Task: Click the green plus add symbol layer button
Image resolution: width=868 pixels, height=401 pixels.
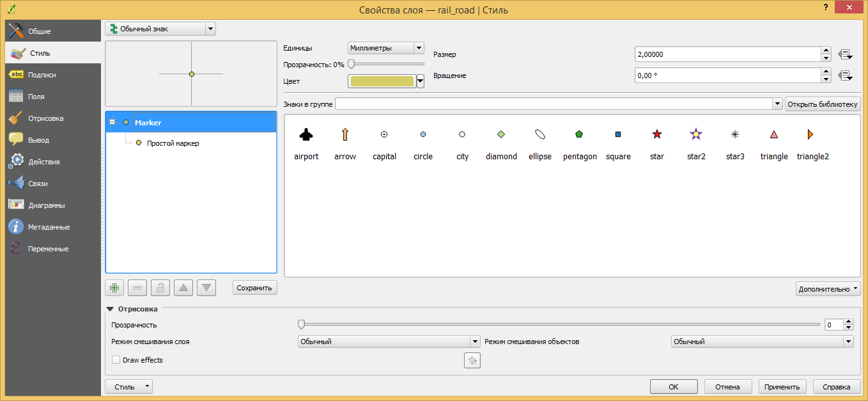Action: pos(114,288)
